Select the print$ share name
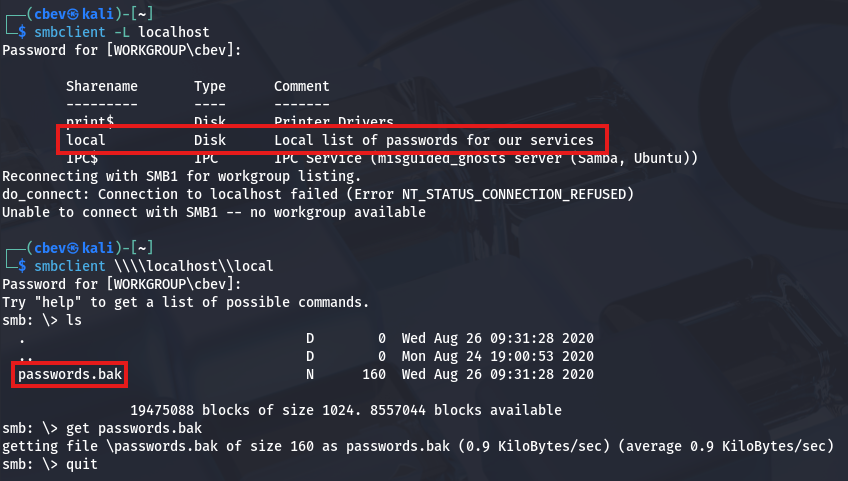Image resolution: width=848 pixels, height=481 pixels. point(90,122)
